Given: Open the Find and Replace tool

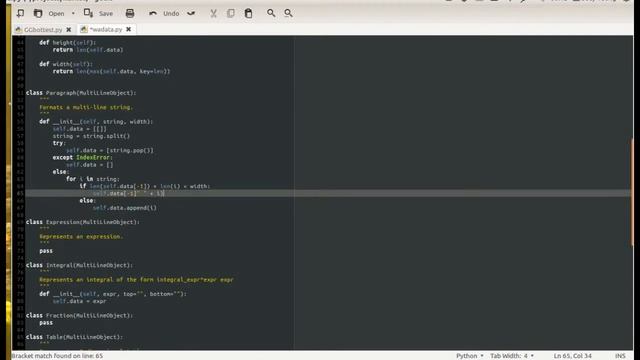Looking at the screenshot, I should pos(289,13).
